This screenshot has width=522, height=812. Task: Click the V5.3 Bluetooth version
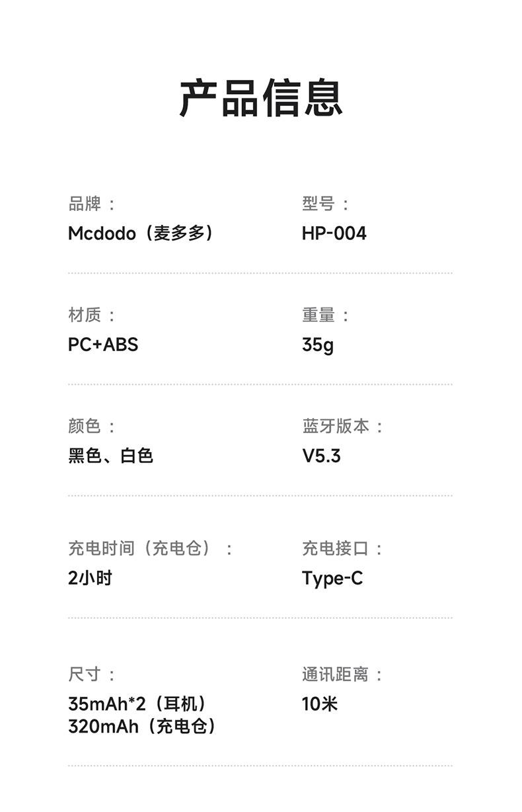click(x=321, y=456)
